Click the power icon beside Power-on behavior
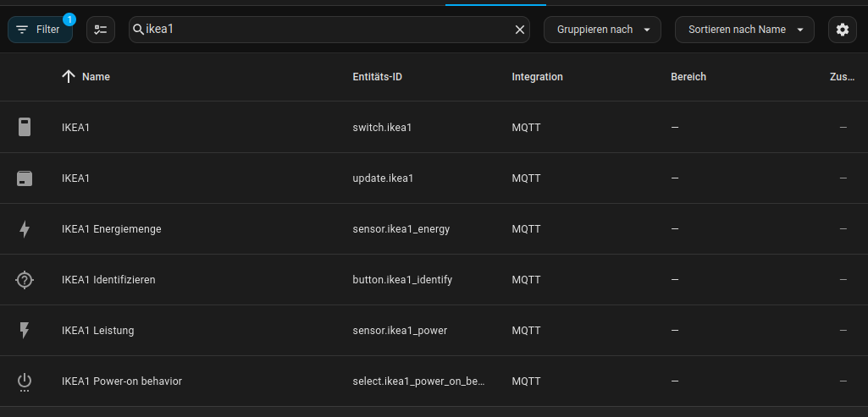This screenshot has height=417, width=868. coord(25,382)
